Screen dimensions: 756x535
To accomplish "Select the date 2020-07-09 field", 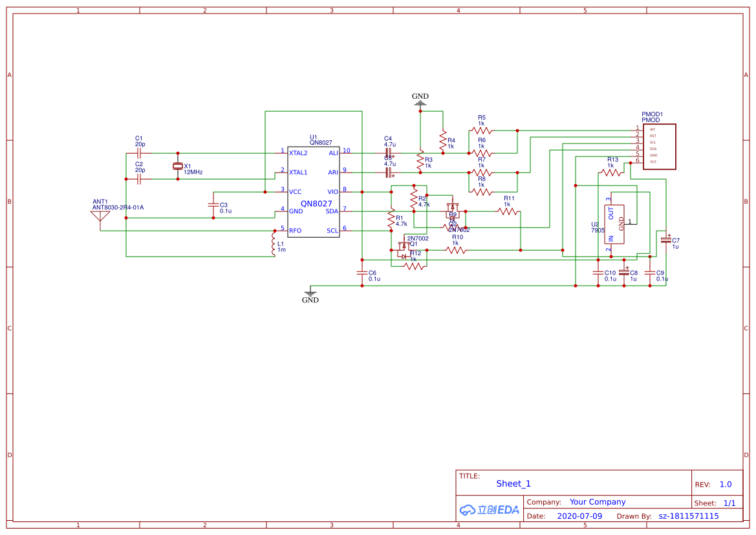I will (x=579, y=516).
